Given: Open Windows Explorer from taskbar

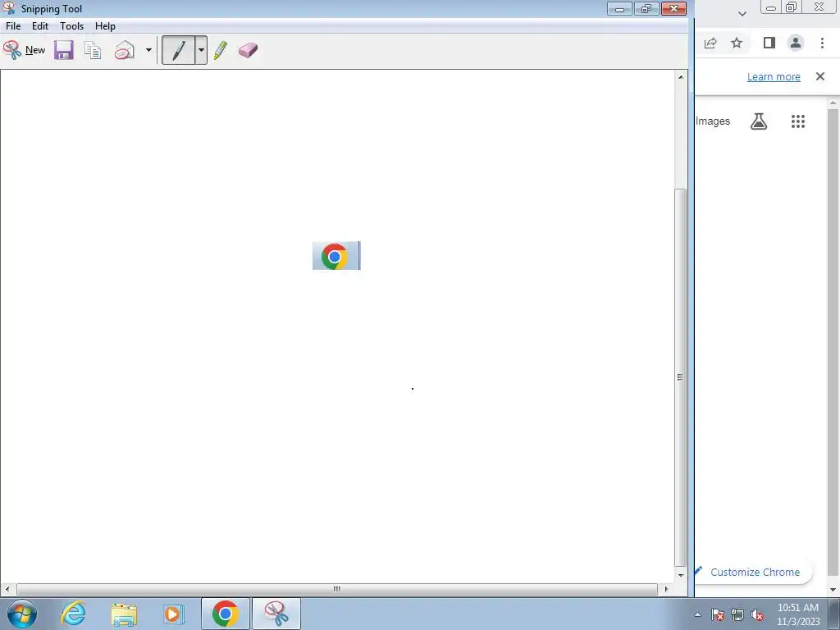Looking at the screenshot, I should pyautogui.click(x=124, y=614).
